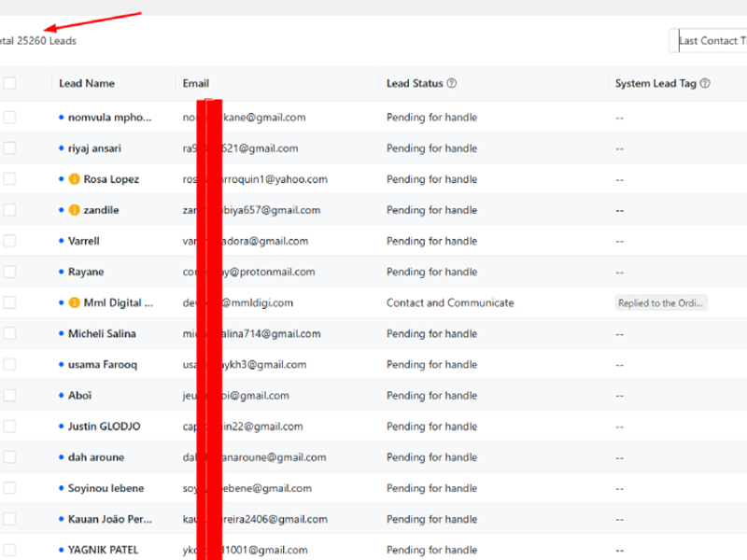Click the System Lead Tag column header

click(655, 83)
